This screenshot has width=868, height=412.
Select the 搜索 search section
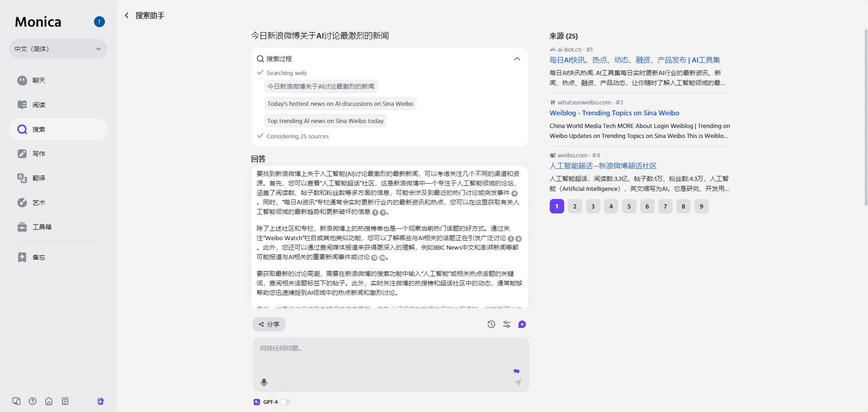tap(58, 129)
